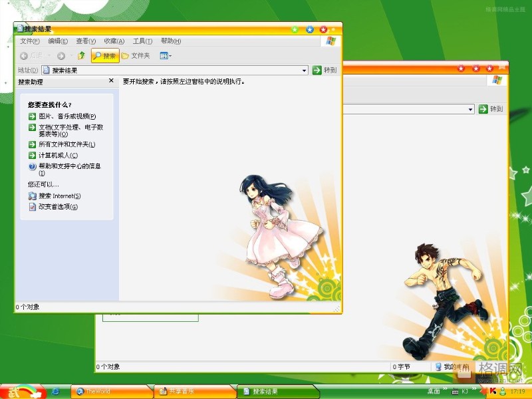Click the Windows flag logo in the search window

pos(331,41)
